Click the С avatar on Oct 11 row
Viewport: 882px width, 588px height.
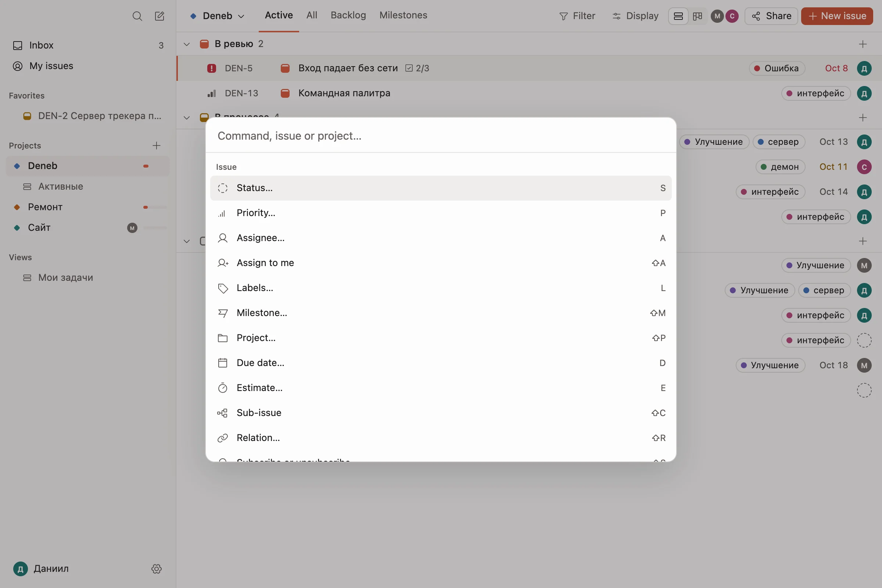[x=864, y=167]
